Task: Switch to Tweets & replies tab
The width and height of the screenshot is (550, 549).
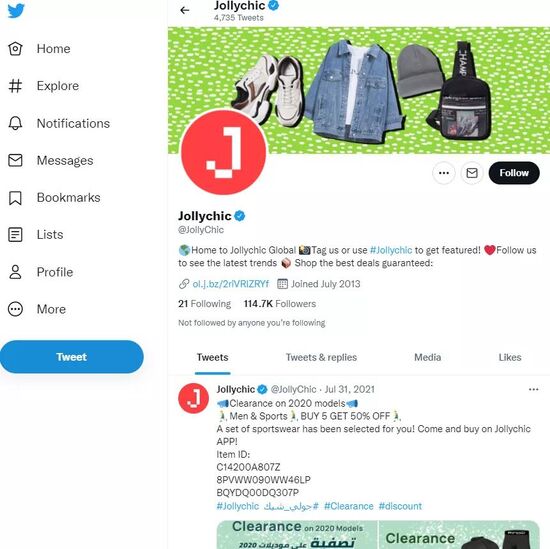Action: point(321,357)
